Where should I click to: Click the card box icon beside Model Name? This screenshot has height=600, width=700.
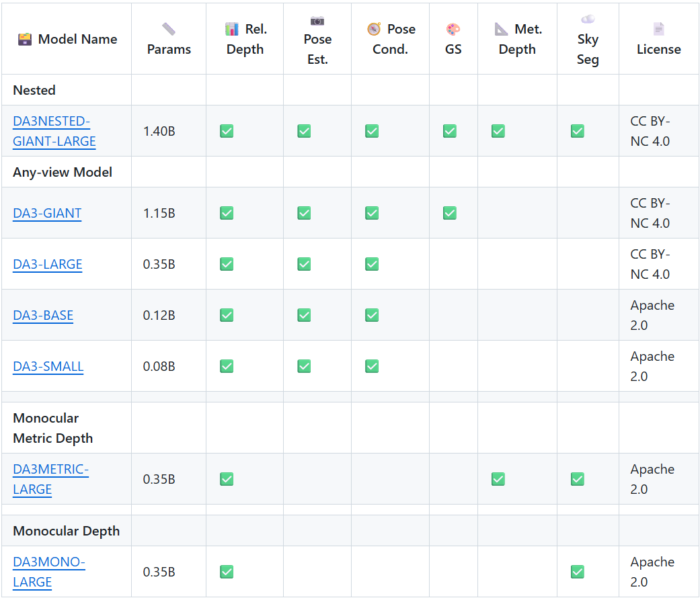coord(25,39)
